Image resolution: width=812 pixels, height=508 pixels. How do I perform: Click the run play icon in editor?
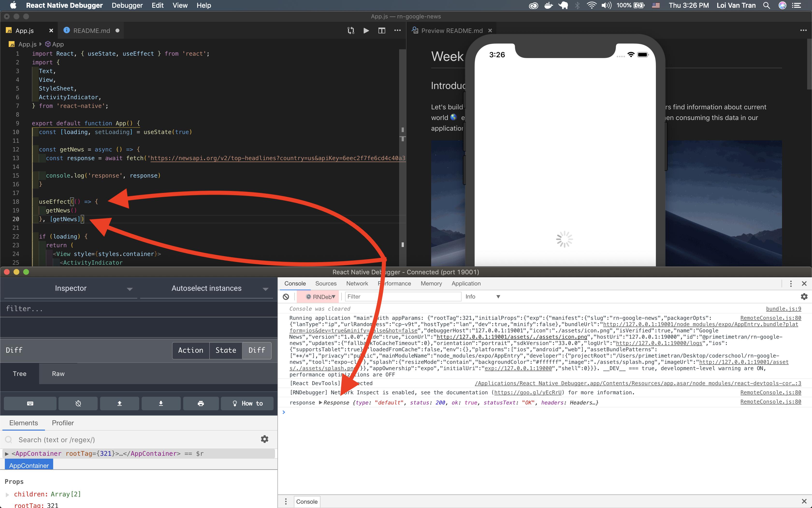point(366,30)
